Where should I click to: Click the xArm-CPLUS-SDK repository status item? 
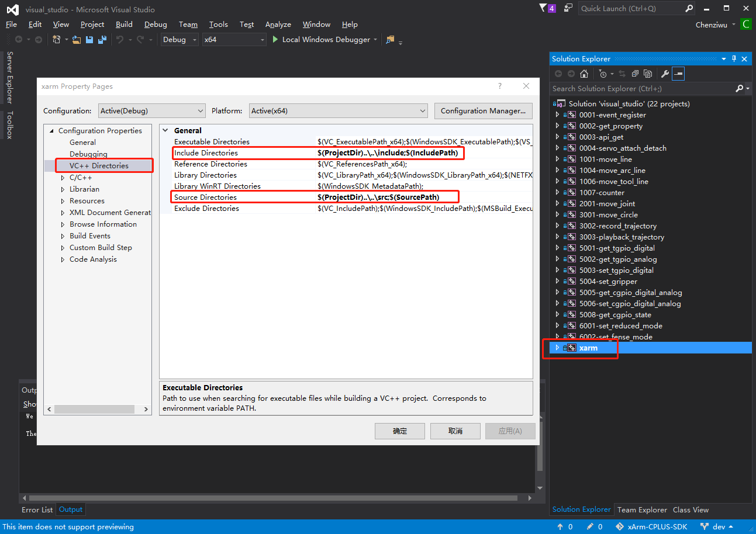[x=651, y=526]
